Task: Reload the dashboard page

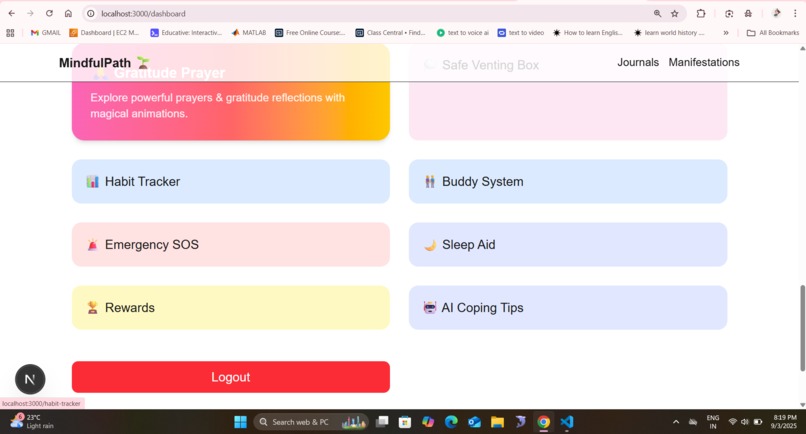Action: [49, 13]
